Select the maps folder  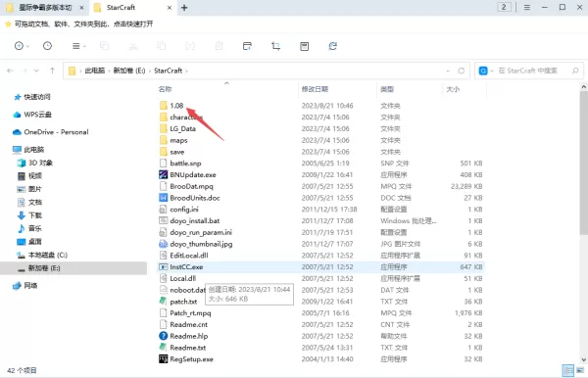tap(178, 140)
